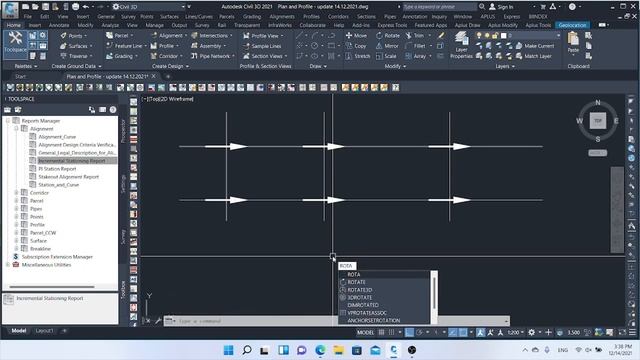Click the Plot printer icon in Quick Access Toolbar
This screenshot has height=360, width=640.
click(x=76, y=7)
